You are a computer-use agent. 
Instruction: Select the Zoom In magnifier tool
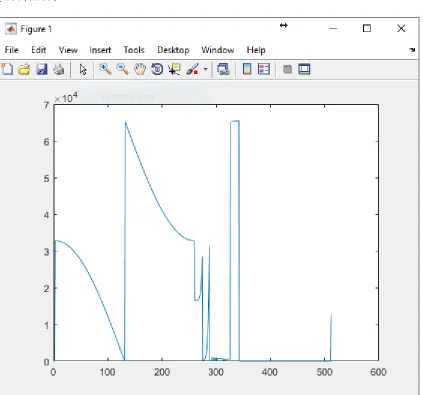tap(105, 69)
